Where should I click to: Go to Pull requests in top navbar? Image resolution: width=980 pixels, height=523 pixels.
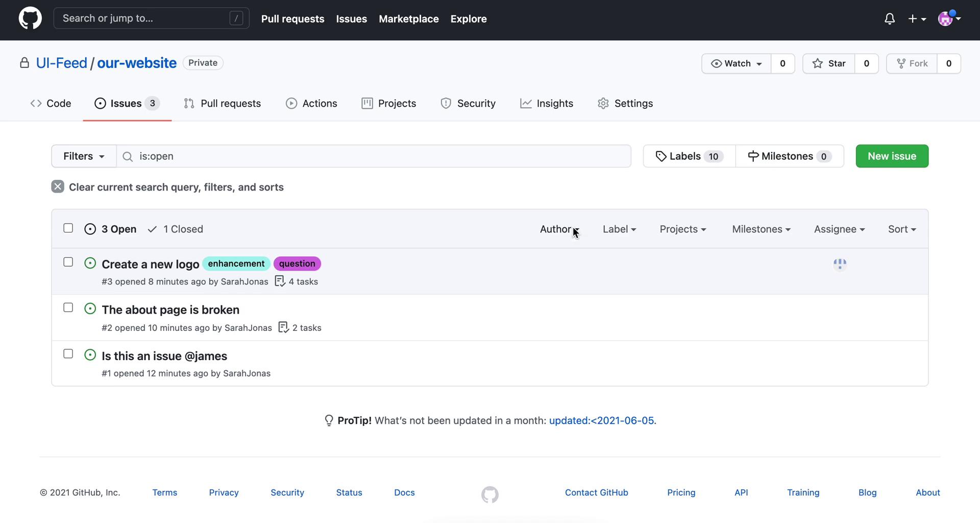coord(293,19)
